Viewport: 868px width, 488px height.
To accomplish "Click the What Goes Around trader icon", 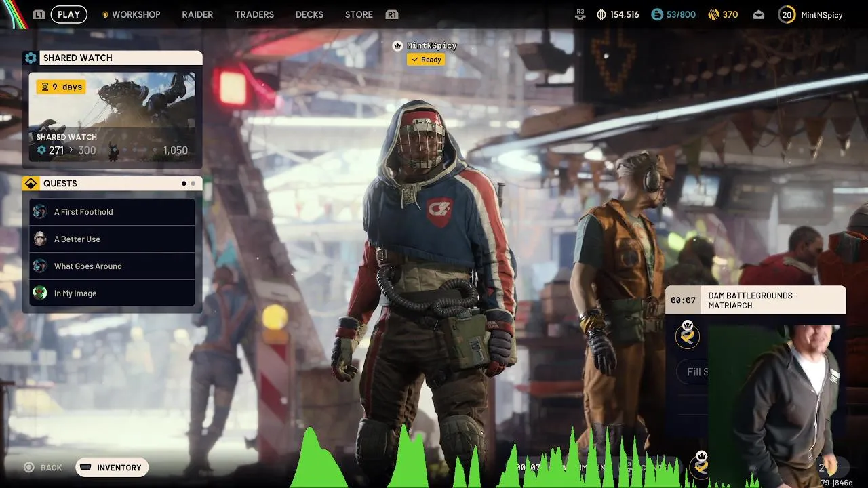I will [40, 266].
